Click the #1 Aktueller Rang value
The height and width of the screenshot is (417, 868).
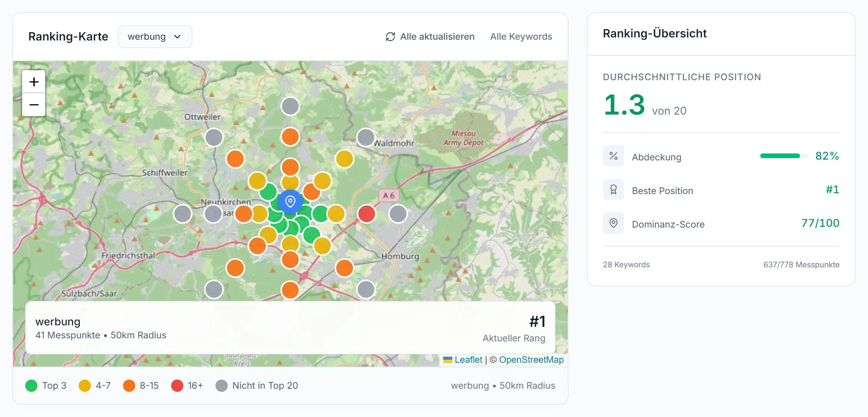click(537, 322)
